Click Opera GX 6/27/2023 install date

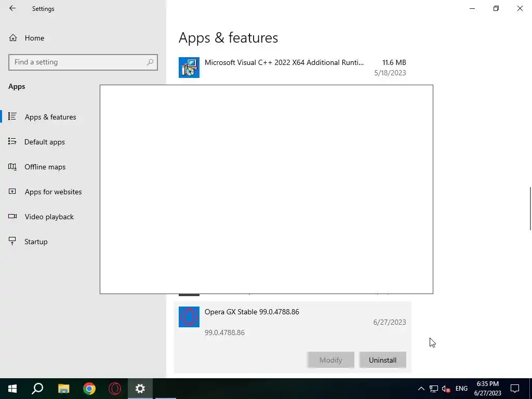point(390,322)
